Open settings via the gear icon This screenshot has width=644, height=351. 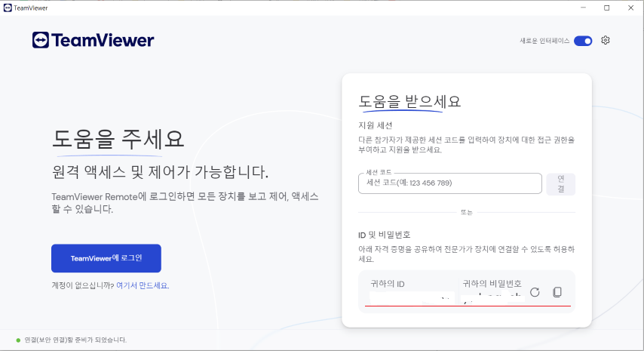point(605,40)
